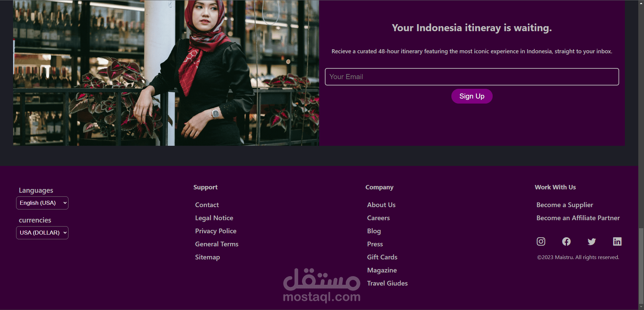Open the General Terms link

pyautogui.click(x=217, y=244)
